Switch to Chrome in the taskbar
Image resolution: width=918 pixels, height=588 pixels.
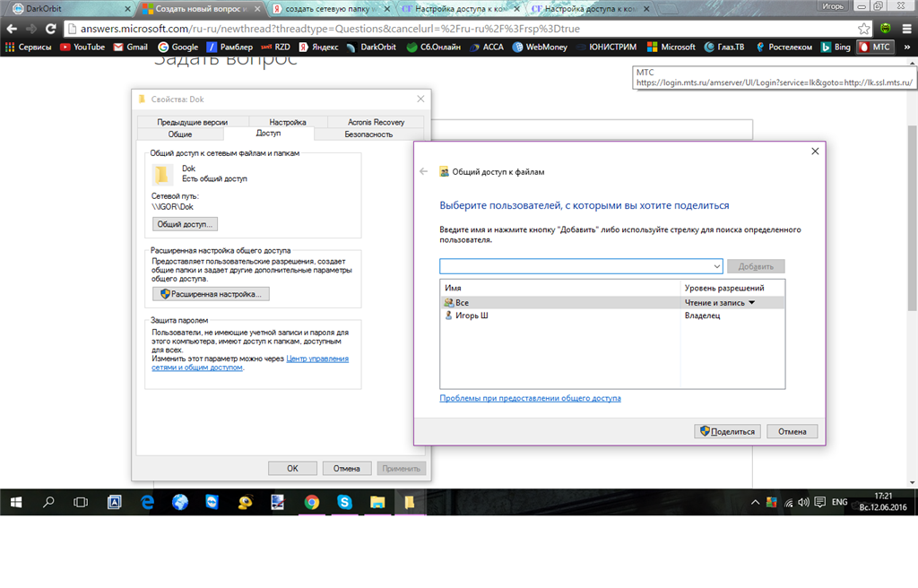pyautogui.click(x=311, y=502)
